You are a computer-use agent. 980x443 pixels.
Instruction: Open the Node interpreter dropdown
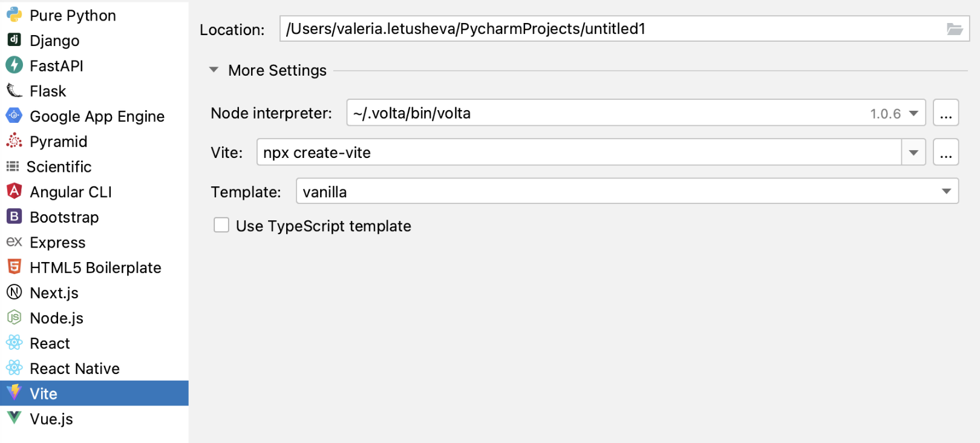tap(913, 113)
